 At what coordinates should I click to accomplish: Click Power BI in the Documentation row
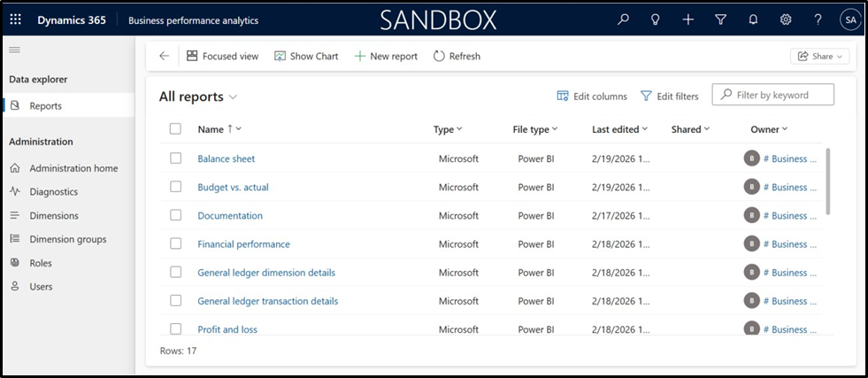pos(536,216)
